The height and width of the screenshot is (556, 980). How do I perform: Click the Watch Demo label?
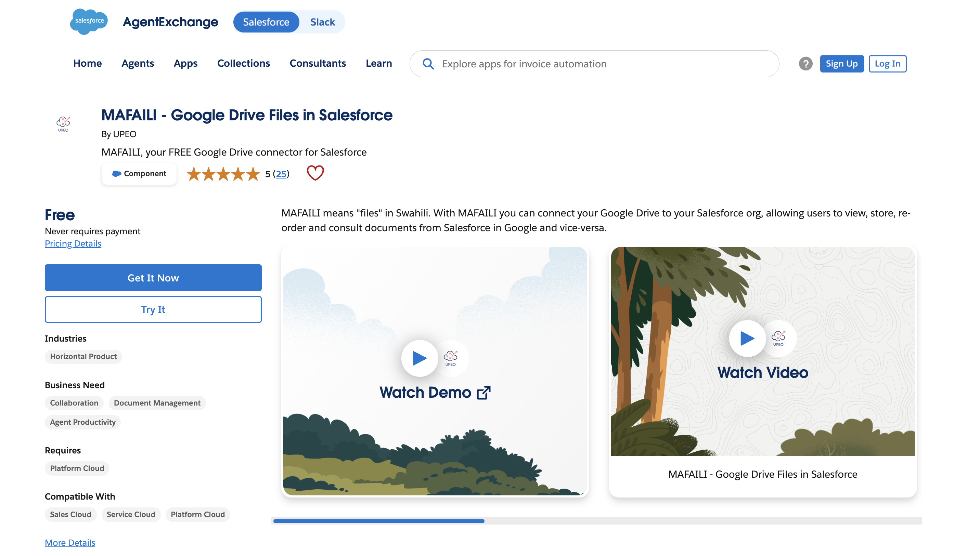(425, 393)
